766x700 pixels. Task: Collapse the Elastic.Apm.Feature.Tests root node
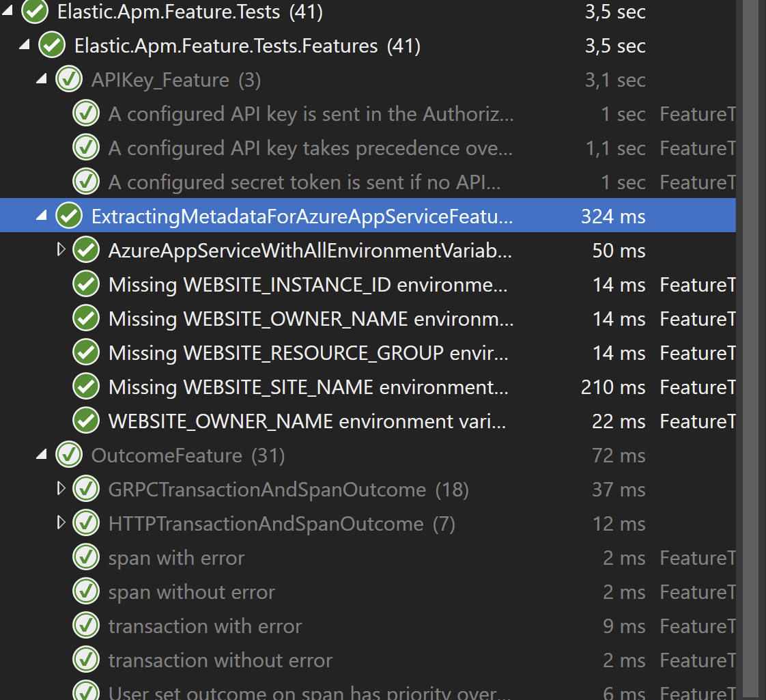(x=8, y=10)
